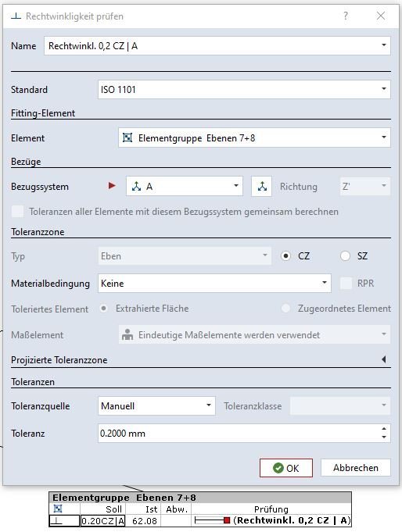402x532 pixels.
Task: Open the Bezugssystem A dropdown
Action: pos(184,186)
